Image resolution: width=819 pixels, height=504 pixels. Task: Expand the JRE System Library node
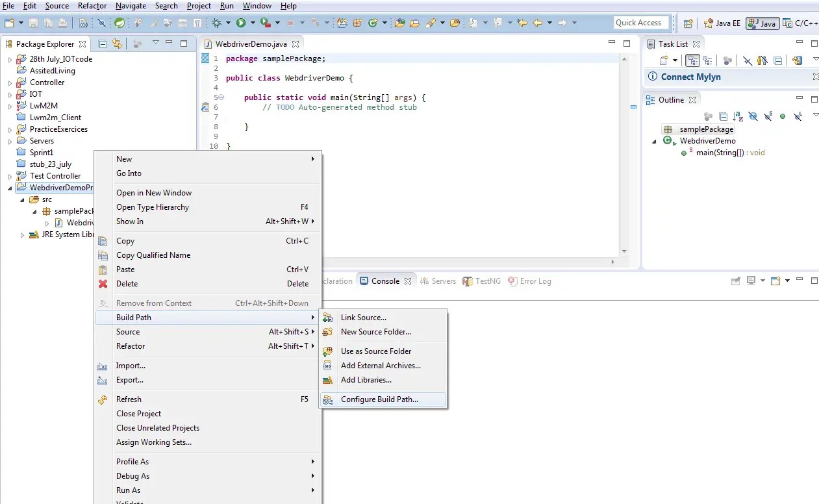pos(23,235)
